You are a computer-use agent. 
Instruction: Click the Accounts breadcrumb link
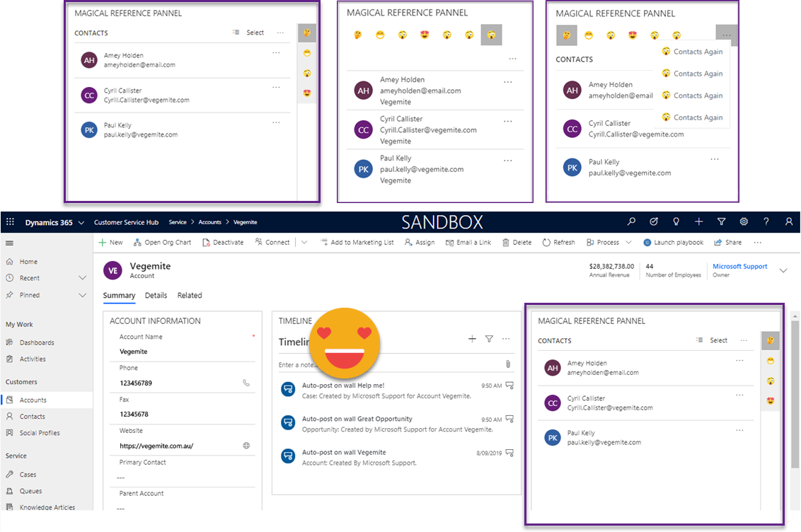point(210,222)
